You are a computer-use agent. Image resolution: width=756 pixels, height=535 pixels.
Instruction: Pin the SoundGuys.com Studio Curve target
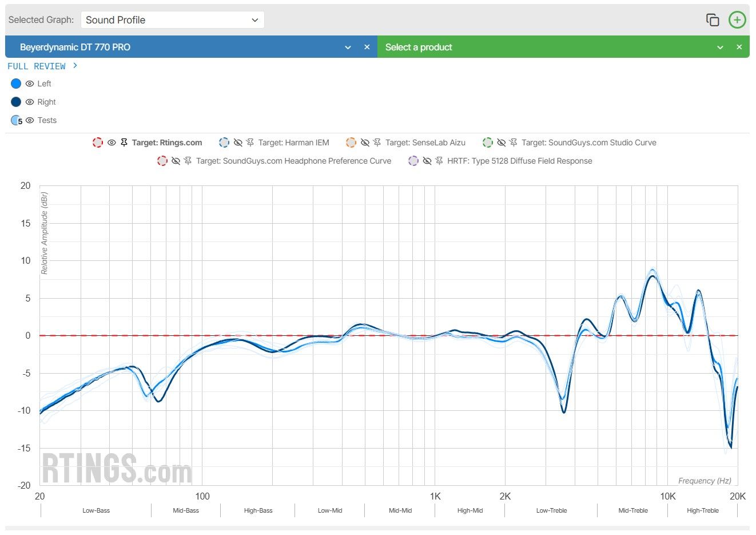(x=514, y=142)
